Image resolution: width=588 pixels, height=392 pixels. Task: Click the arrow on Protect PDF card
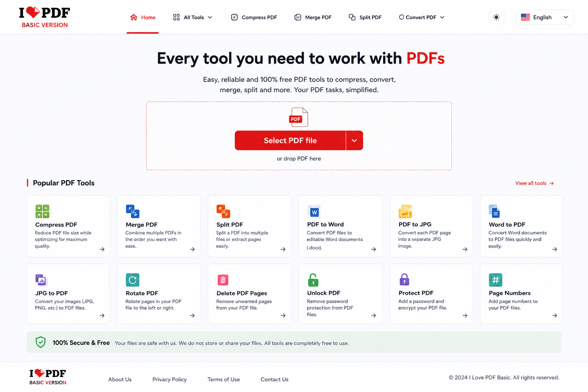tap(465, 315)
